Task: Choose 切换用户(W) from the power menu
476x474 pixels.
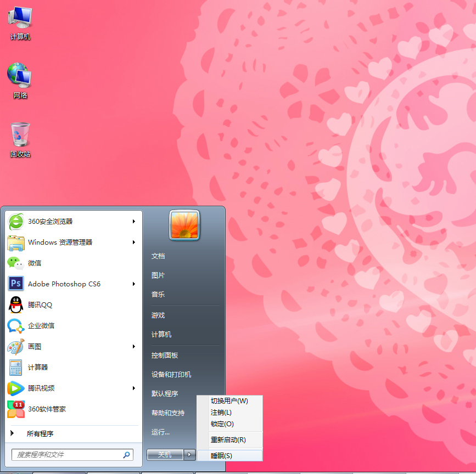Action: [x=230, y=401]
